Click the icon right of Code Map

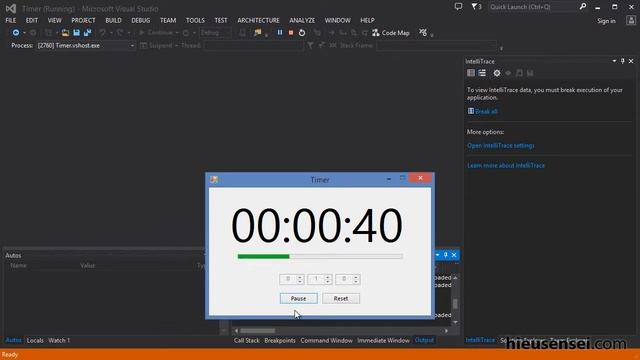pos(423,32)
